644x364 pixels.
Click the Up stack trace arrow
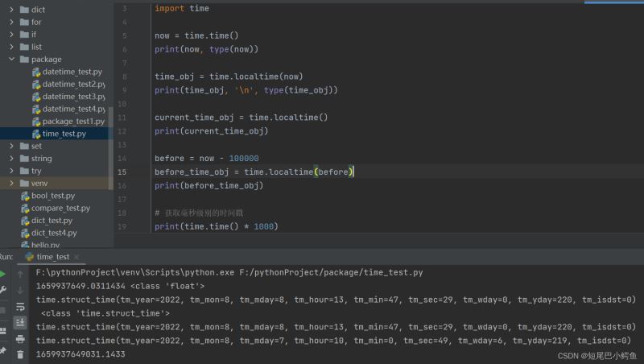point(20,274)
